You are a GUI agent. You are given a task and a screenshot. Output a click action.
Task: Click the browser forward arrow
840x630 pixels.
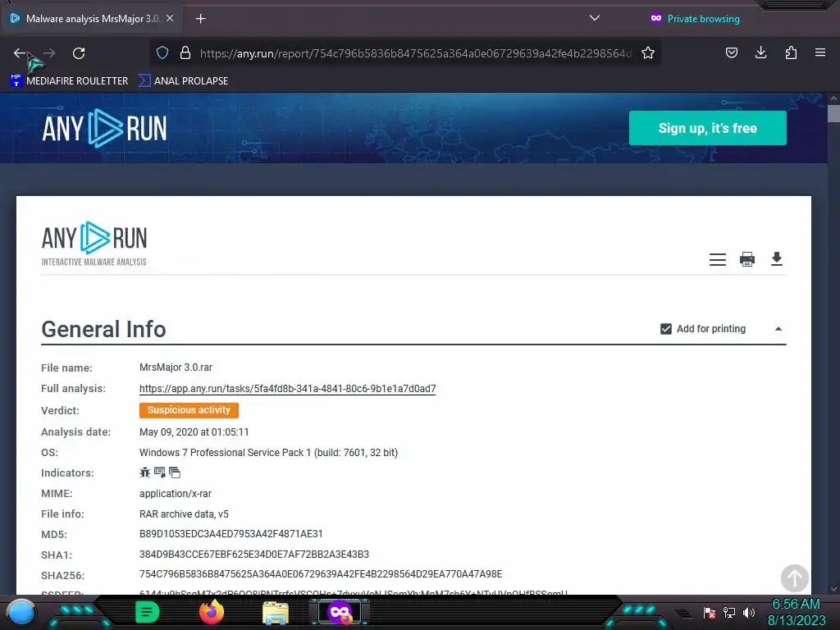click(x=49, y=53)
